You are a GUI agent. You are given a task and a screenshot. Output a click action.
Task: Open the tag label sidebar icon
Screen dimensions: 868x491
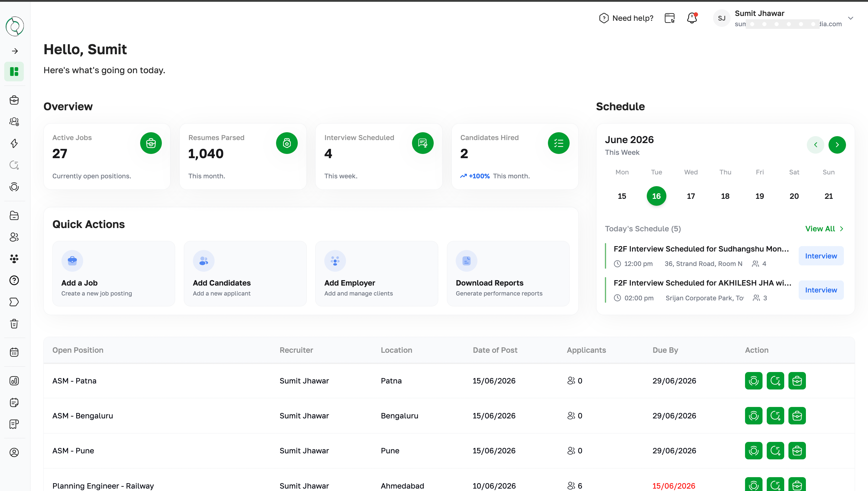click(x=14, y=302)
